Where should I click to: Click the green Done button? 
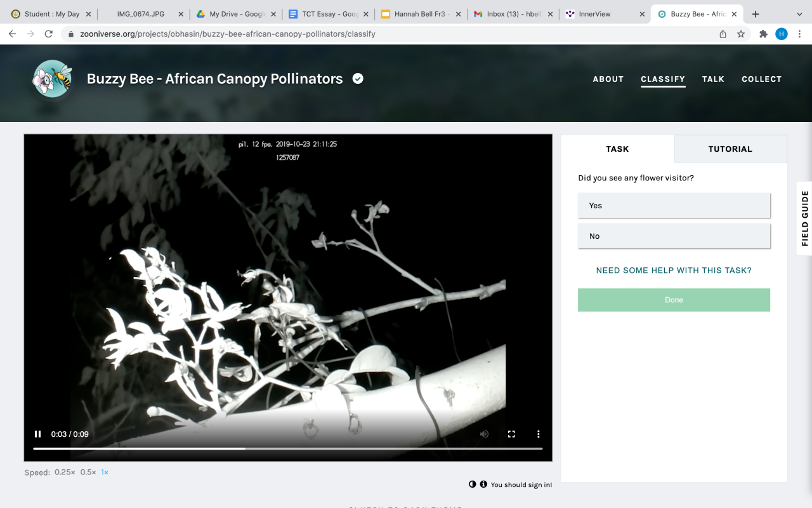[674, 300]
